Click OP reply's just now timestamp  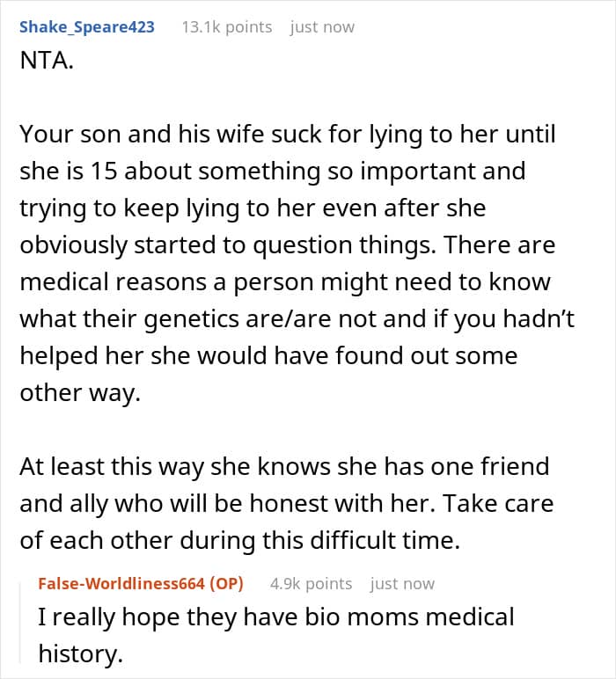(x=402, y=583)
